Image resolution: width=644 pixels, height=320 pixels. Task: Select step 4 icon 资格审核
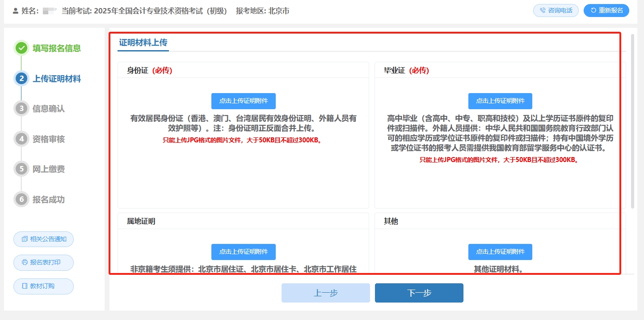[x=21, y=139]
